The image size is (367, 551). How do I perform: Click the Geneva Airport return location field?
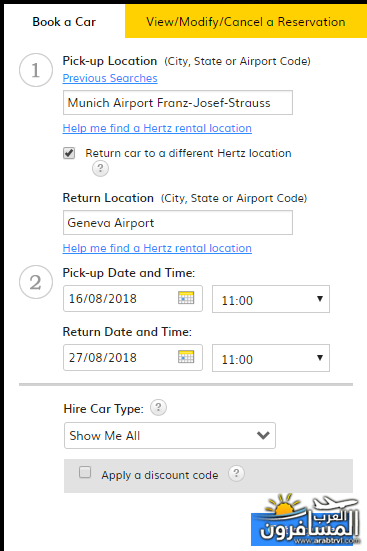coord(178,222)
